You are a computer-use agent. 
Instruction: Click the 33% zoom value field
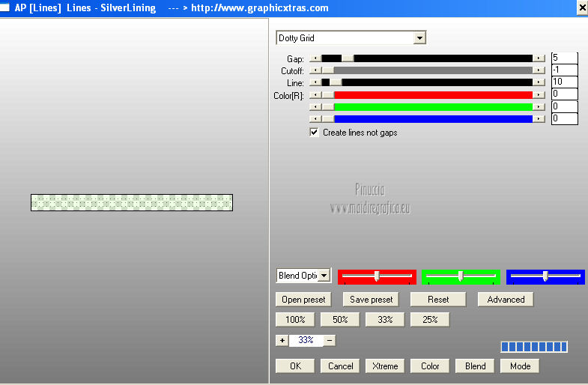306,340
